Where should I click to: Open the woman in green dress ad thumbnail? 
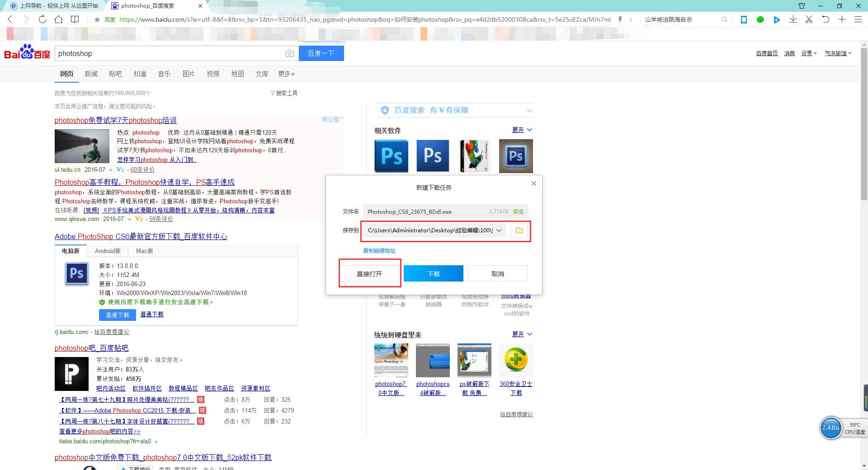(x=82, y=146)
